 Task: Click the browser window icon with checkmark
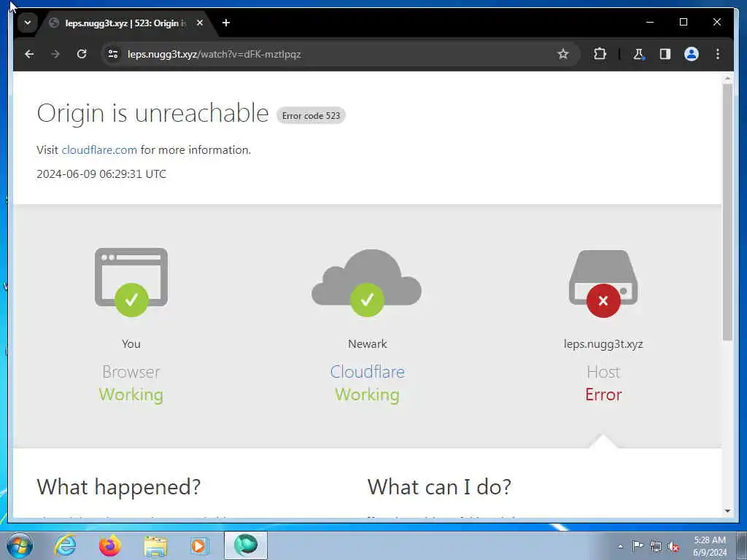[x=131, y=281]
